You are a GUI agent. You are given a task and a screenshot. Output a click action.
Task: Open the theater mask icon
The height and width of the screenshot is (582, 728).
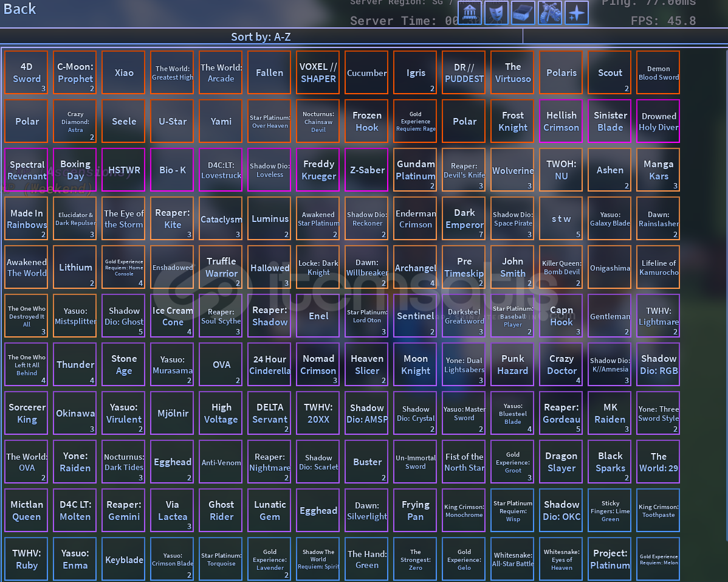pos(496,13)
